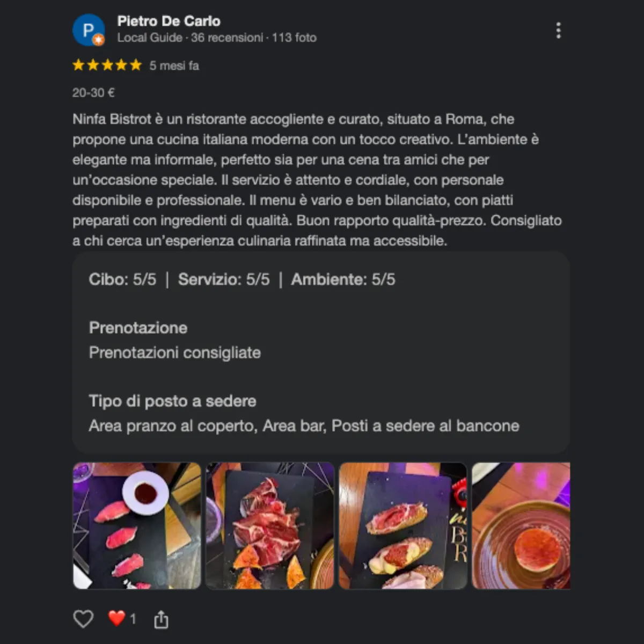The height and width of the screenshot is (644, 644).
Task: Open Pietro De Carlo's profile name
Action: 169,21
